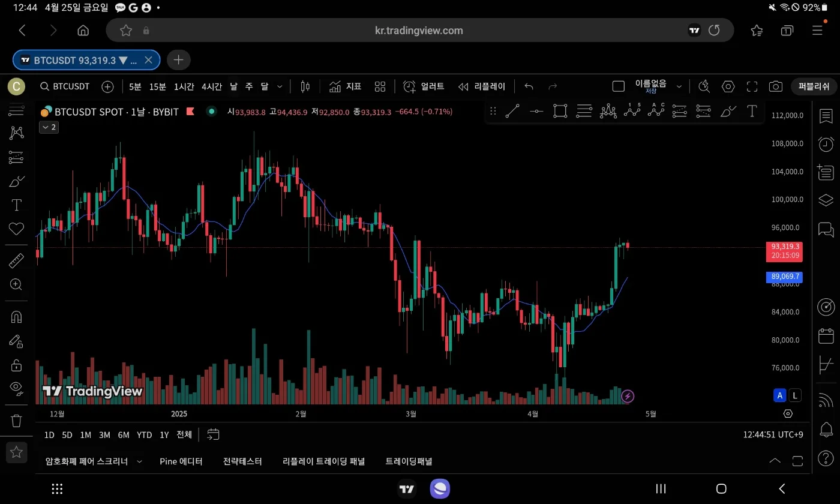
Task: Select the Elliott 1-5 wave tool
Action: (x=632, y=110)
